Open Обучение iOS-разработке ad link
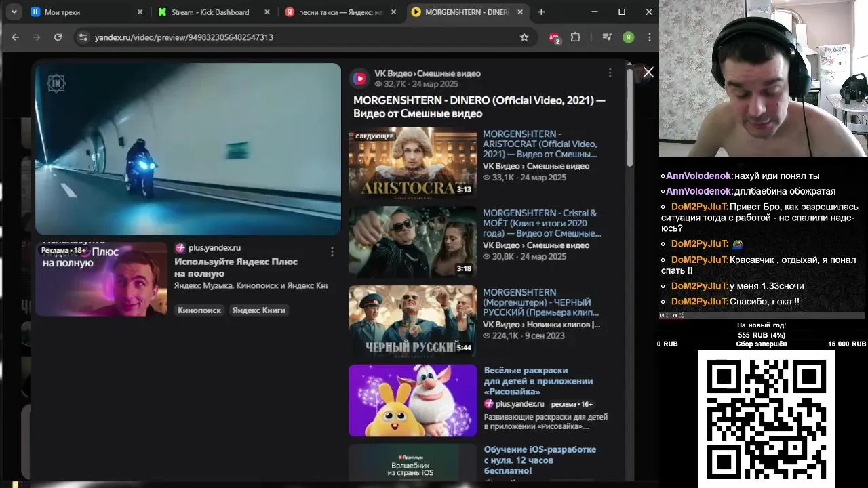Image resolution: width=868 pixels, height=488 pixels. click(x=540, y=460)
